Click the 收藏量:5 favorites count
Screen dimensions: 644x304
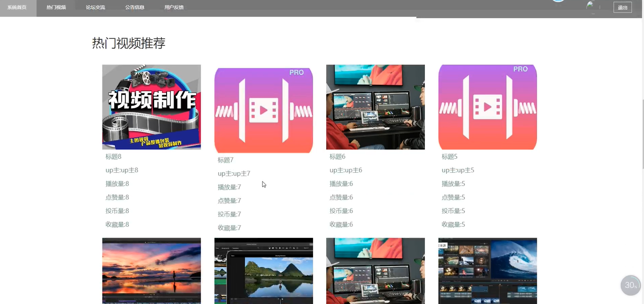[454, 224]
